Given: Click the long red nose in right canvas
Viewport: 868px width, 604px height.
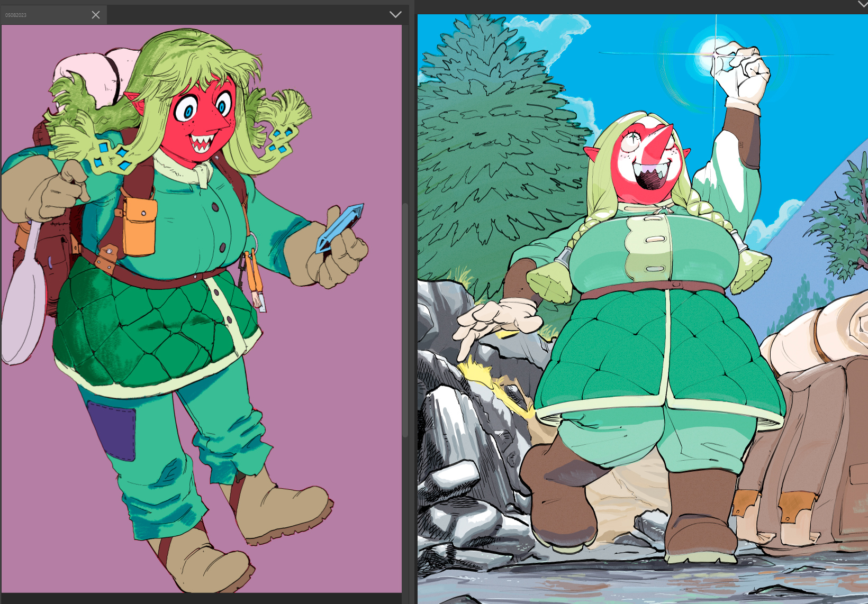Looking at the screenshot, I should click(x=656, y=142).
